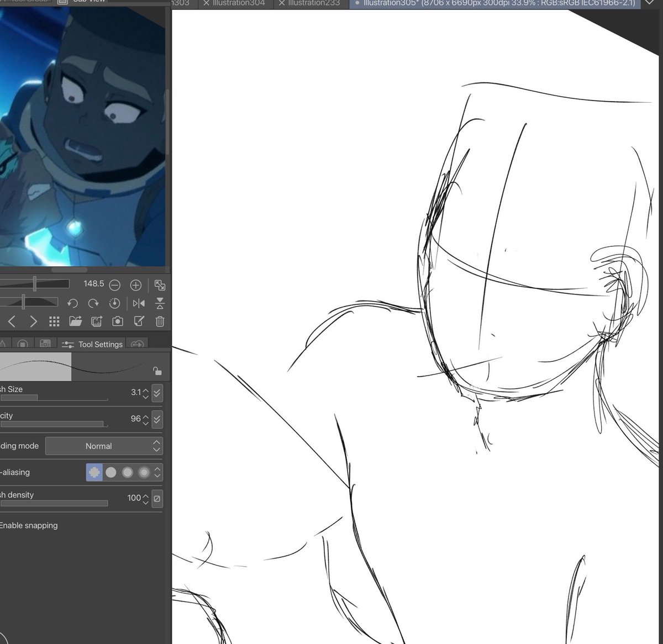Open the round-icon tab in tool panel
This screenshot has width=663, height=644.
pyautogui.click(x=23, y=344)
